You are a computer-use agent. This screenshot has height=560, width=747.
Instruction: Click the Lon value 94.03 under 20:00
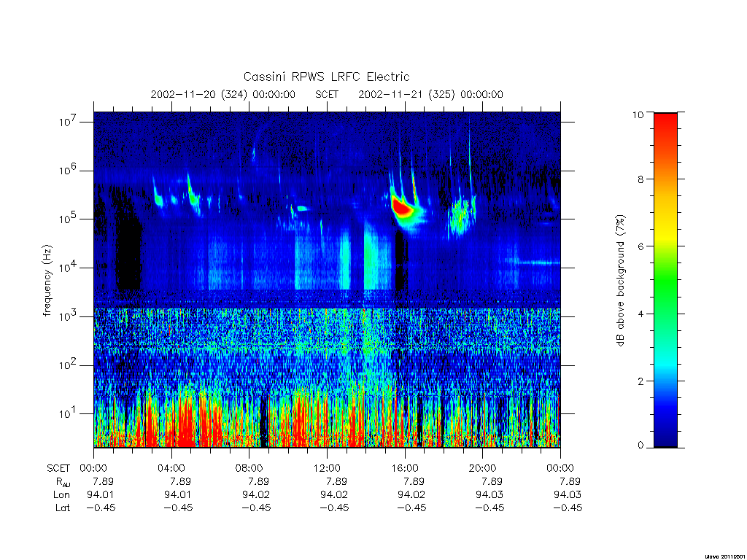tap(489, 495)
